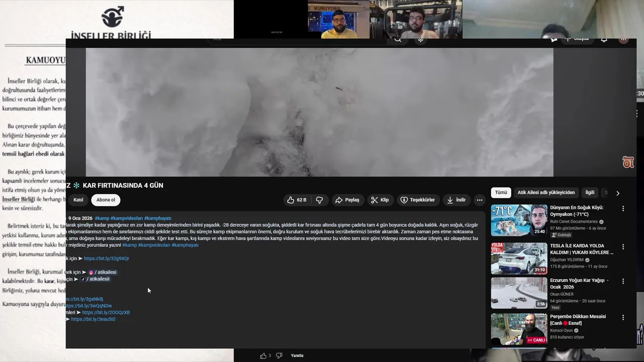
Task: Open the title Erzurum Yoğun Kar Yağışı - Ocak 2026
Action: tap(579, 284)
